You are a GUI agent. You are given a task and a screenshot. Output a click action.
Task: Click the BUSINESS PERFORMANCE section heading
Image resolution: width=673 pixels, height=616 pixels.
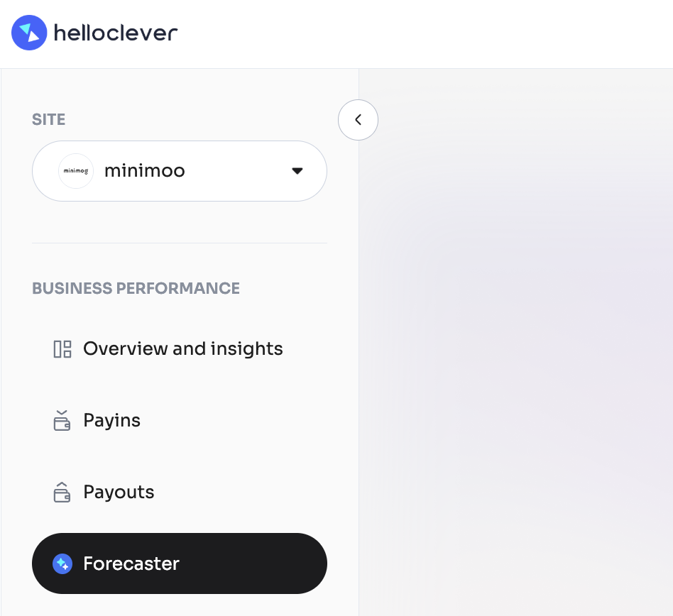click(136, 288)
